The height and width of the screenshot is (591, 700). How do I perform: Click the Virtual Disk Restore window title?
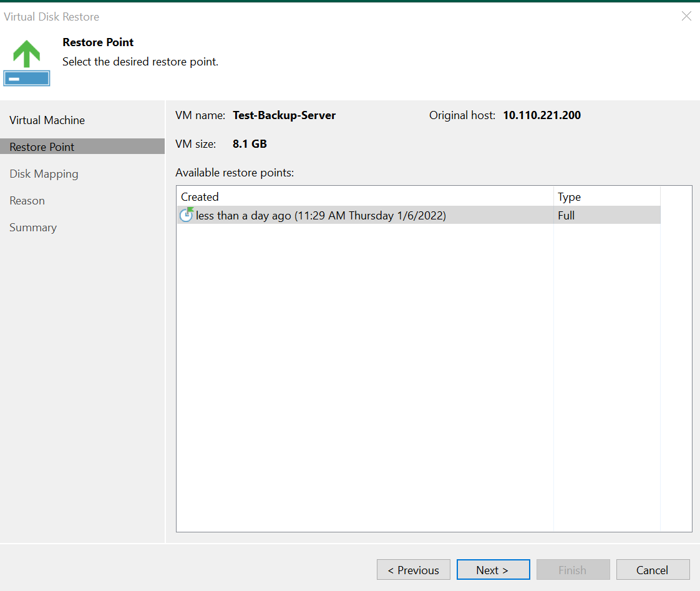coord(51,17)
